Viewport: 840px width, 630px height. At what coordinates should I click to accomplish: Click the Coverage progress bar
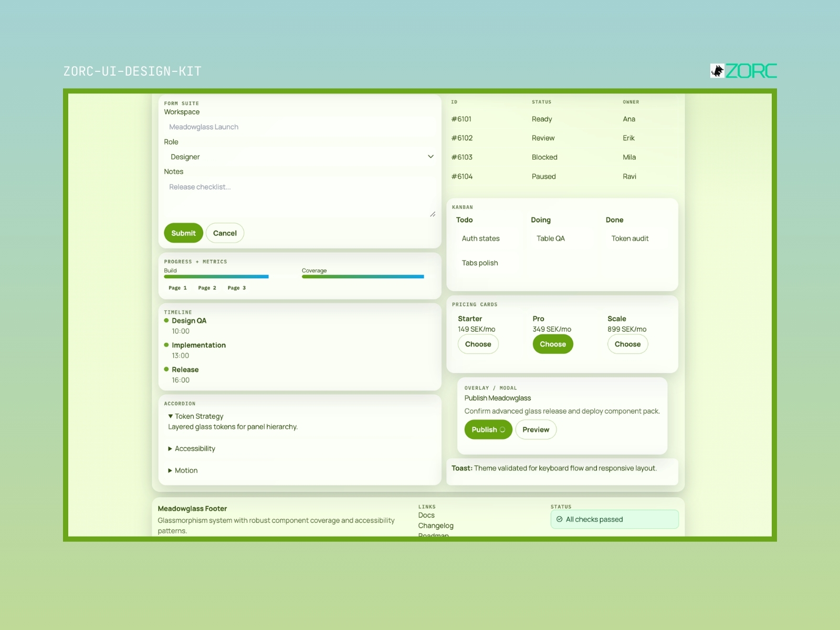pyautogui.click(x=363, y=277)
